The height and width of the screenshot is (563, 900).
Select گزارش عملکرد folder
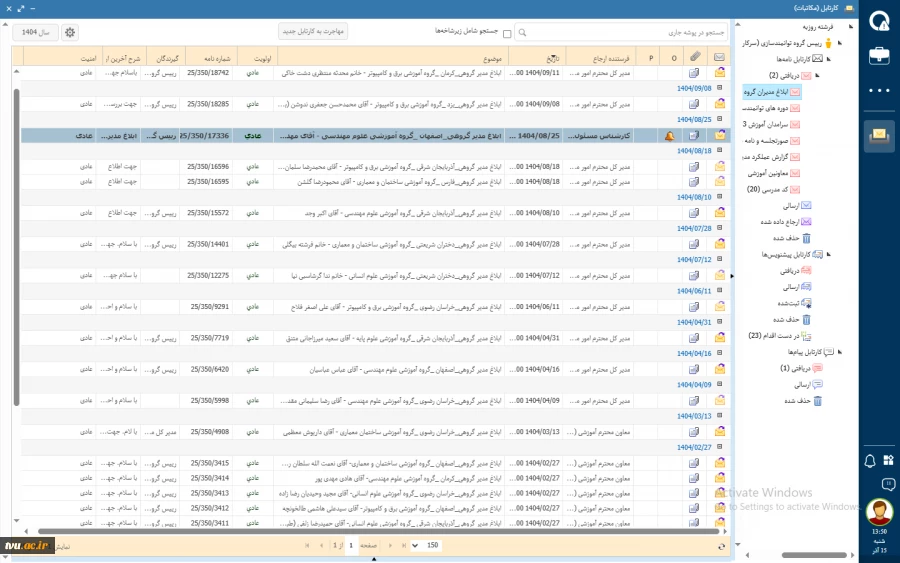[771, 157]
